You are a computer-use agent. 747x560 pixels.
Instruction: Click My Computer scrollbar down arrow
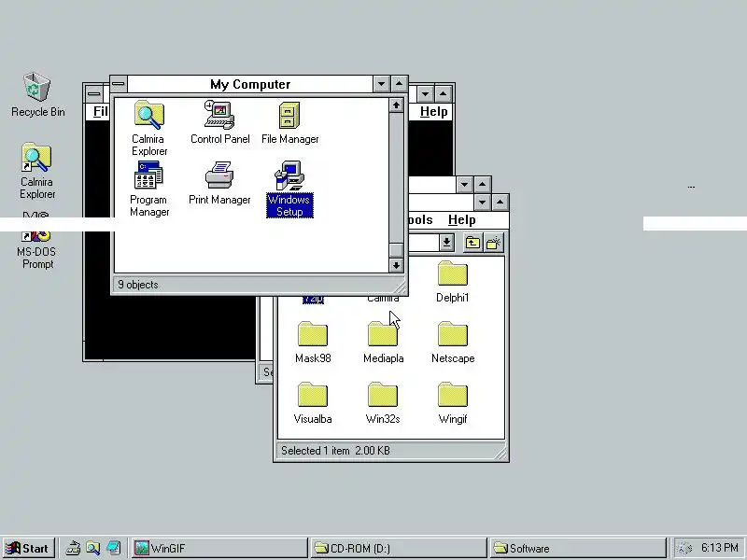(396, 265)
